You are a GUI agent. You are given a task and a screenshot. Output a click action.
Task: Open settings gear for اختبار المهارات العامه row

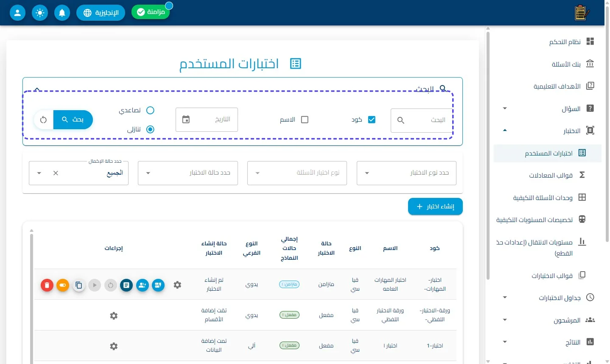[177, 285]
